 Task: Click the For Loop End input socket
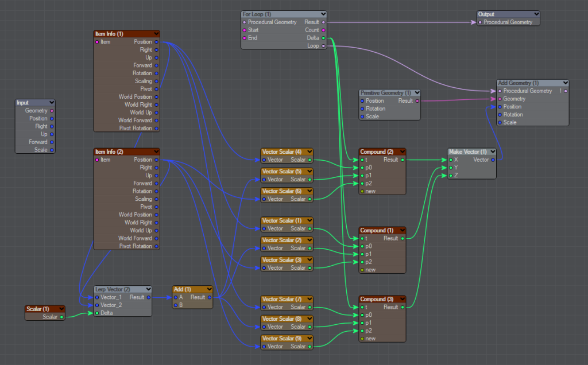[245, 38]
